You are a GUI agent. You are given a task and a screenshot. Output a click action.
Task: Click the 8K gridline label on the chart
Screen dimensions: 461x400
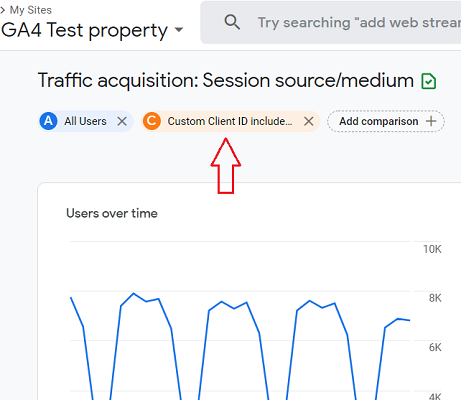pyautogui.click(x=435, y=298)
